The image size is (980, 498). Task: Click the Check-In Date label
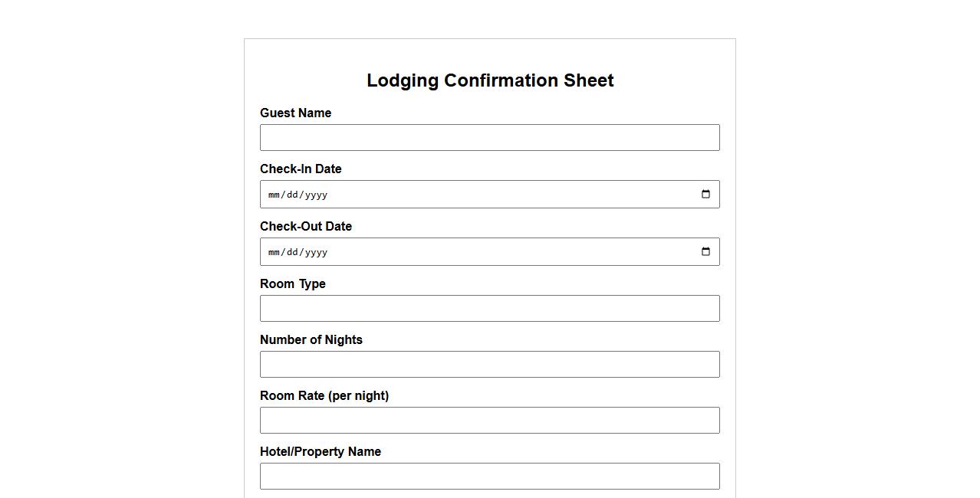click(x=301, y=169)
